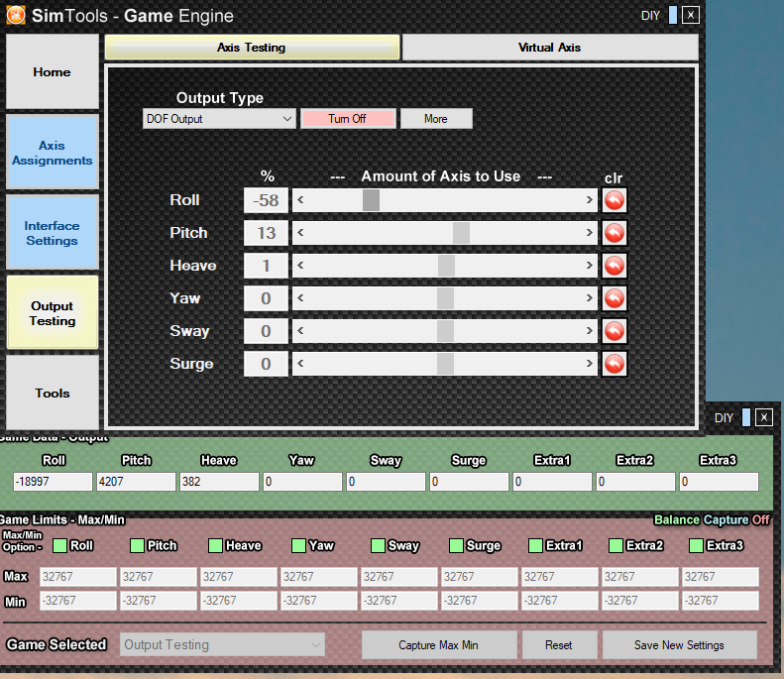Toggle the Extra3 Max/Min option checkbox
Screen dimensions: 784x679
click(x=696, y=545)
